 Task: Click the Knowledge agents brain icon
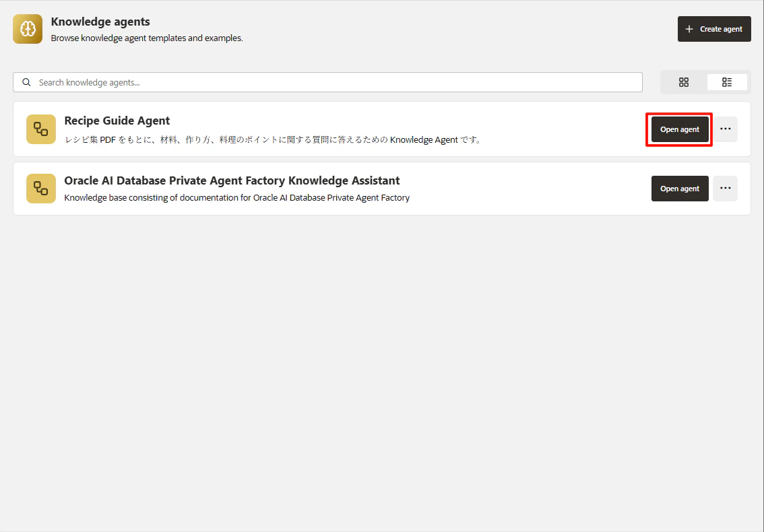pyautogui.click(x=28, y=29)
